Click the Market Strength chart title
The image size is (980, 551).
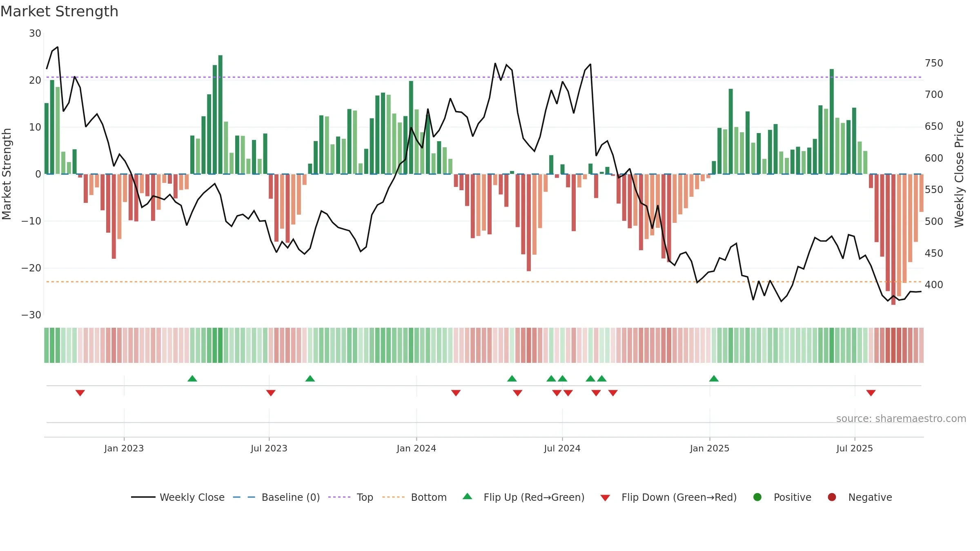[x=59, y=11]
